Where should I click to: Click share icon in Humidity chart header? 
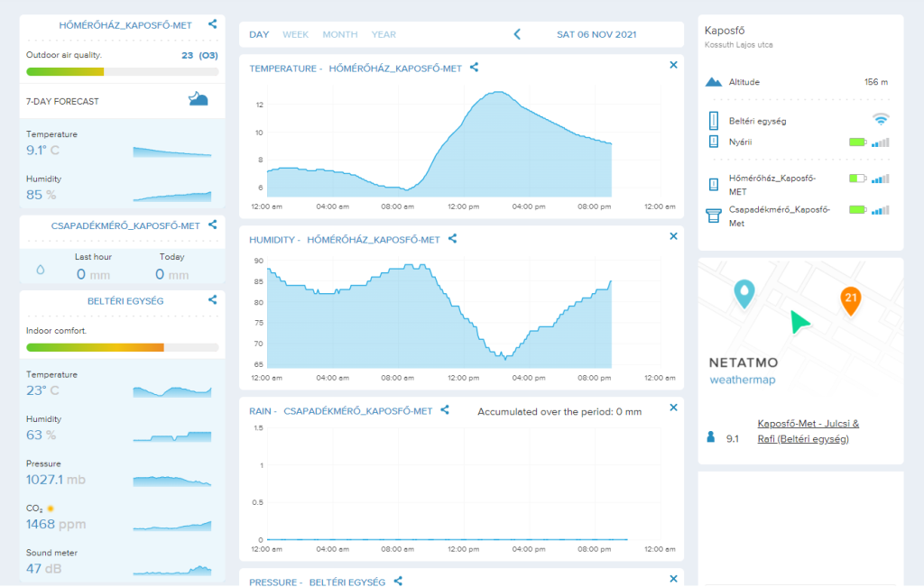click(x=453, y=240)
